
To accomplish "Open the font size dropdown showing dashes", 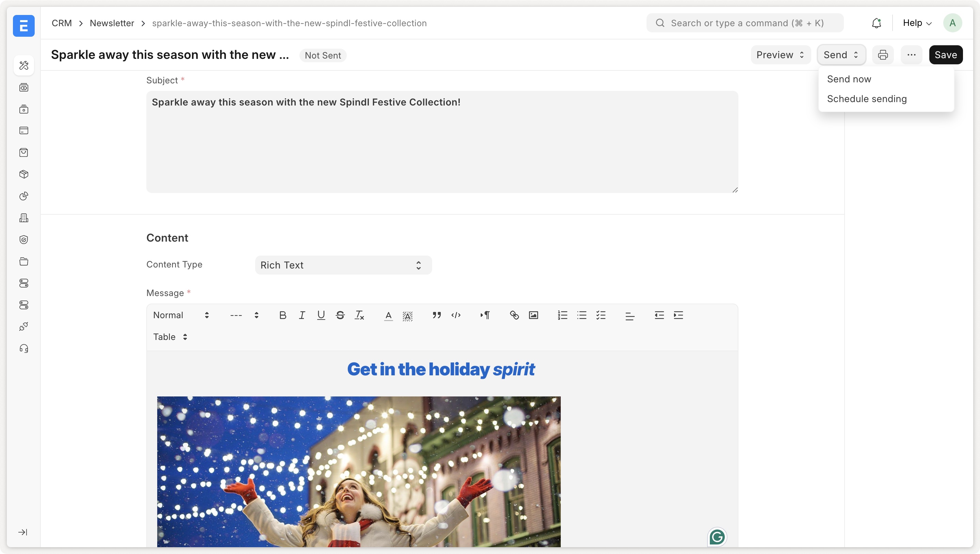I will (245, 315).
